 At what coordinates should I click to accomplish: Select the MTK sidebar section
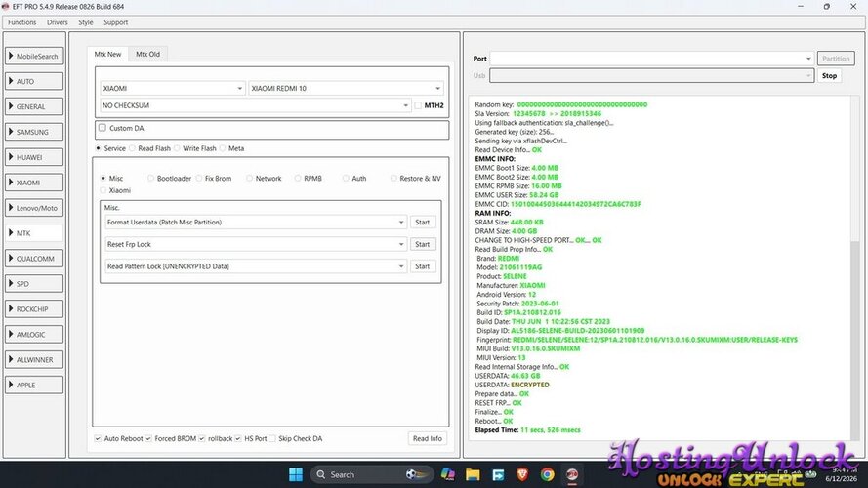click(34, 233)
